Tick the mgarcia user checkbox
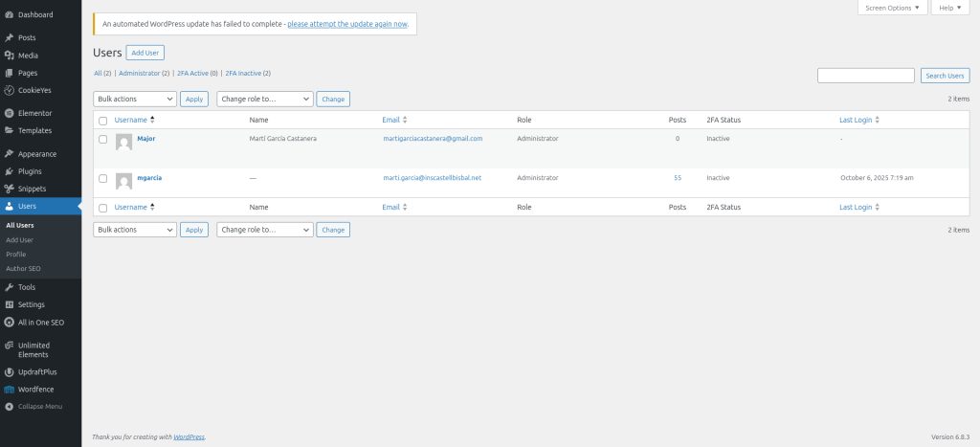Screen dimensions: 980x447 pyautogui.click(x=103, y=178)
